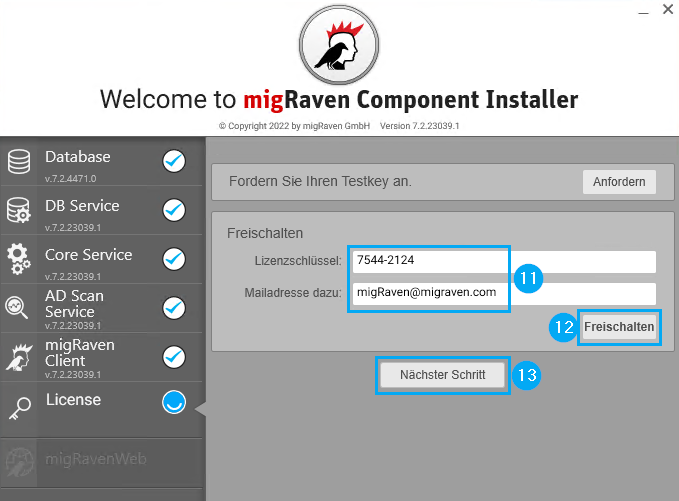This screenshot has height=501, width=679.
Task: Request a test key with Anfordern
Action: (x=619, y=182)
